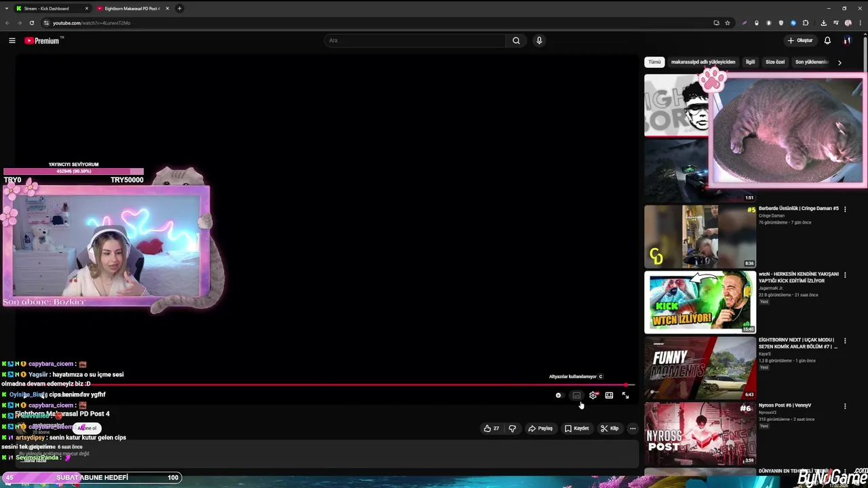The width and height of the screenshot is (868, 488).
Task: Show next filter chips with arrow
Action: click(840, 62)
